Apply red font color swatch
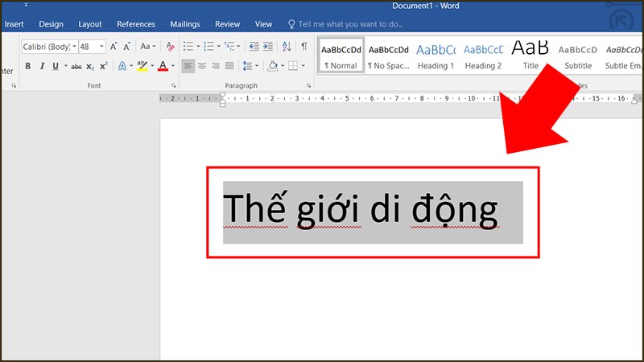Image resolution: width=644 pixels, height=362 pixels. pyautogui.click(x=163, y=66)
